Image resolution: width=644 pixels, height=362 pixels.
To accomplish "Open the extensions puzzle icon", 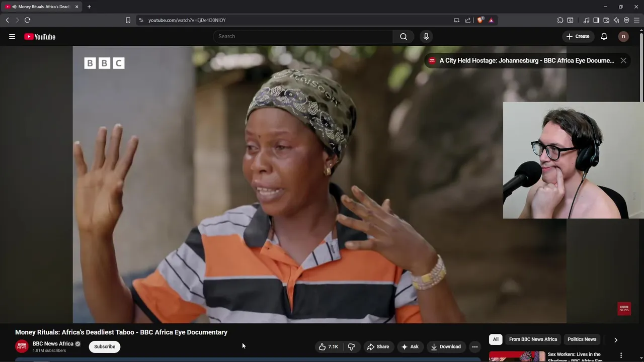I will click(560, 20).
